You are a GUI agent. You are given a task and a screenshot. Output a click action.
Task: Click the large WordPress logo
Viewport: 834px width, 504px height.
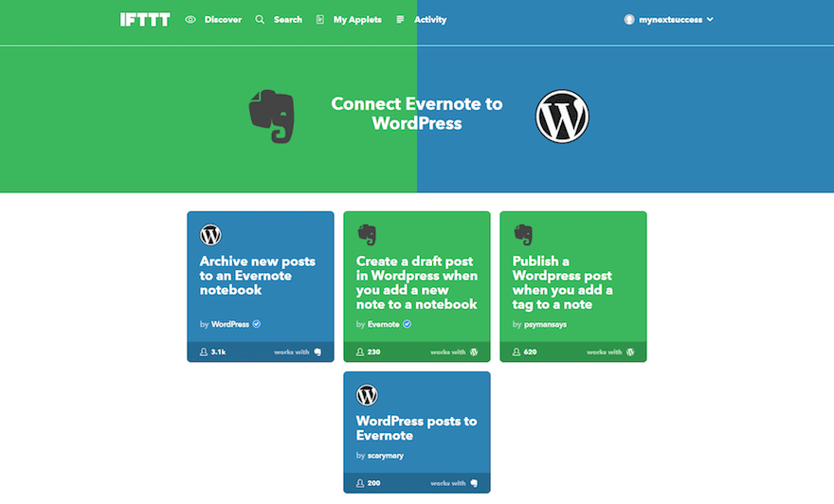point(562,117)
